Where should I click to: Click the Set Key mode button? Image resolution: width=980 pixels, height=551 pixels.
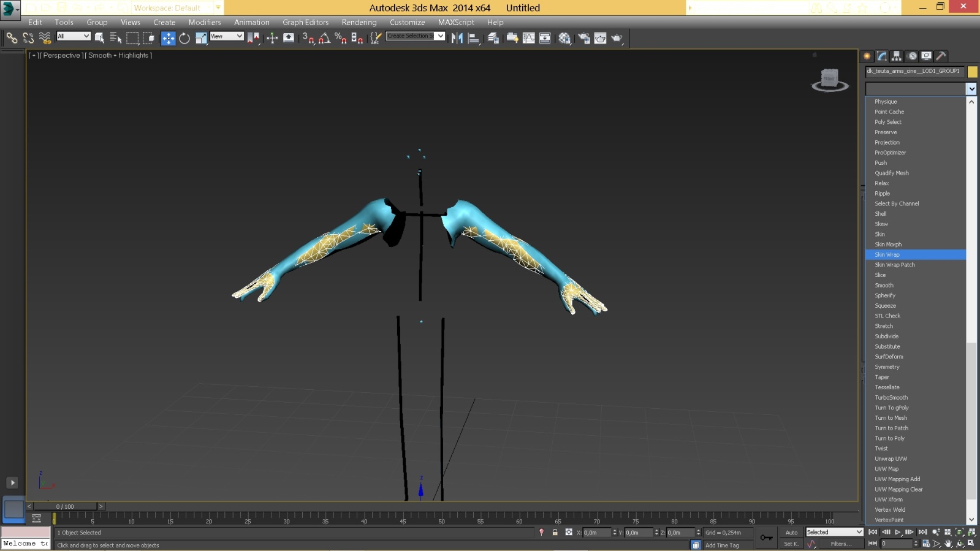791,544
